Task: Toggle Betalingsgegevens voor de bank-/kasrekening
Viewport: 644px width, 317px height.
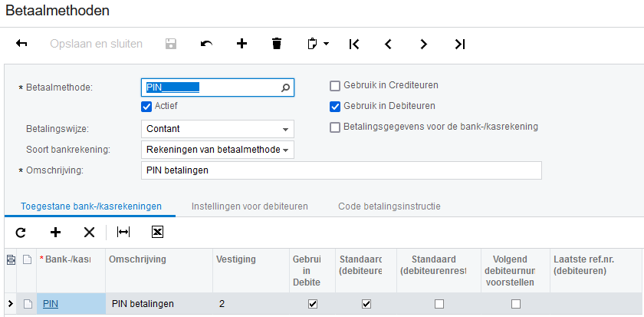Action: pos(335,127)
